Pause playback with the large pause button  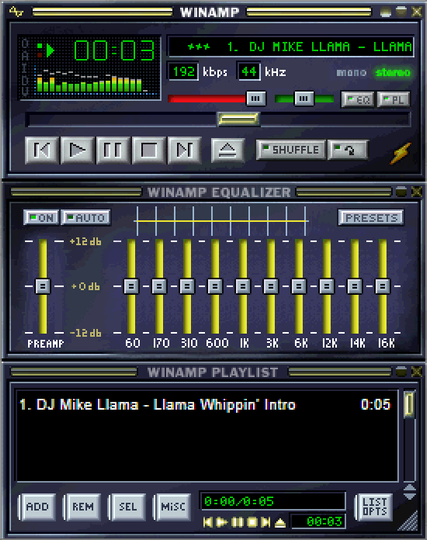[x=113, y=150]
